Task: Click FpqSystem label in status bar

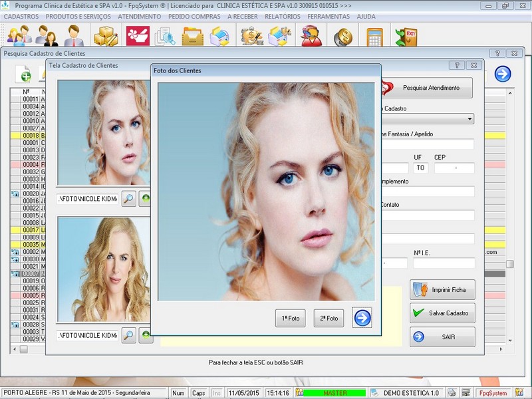Action: pos(493,392)
